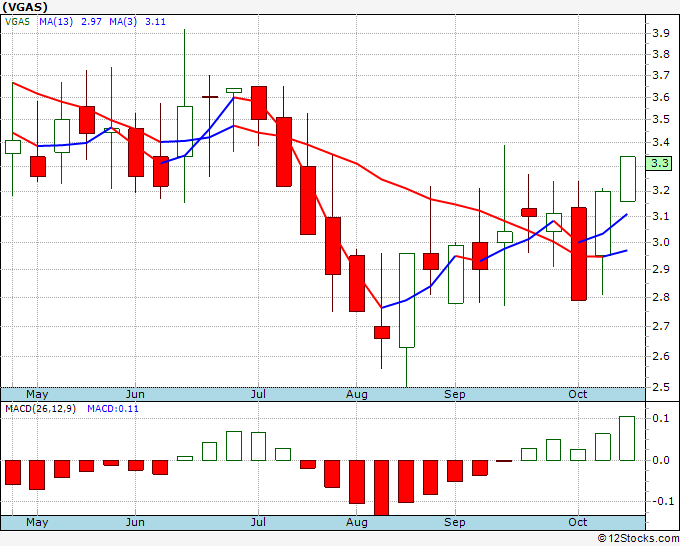680x546 pixels.
Task: Select the MA(3) legend label
Action: pos(123,22)
